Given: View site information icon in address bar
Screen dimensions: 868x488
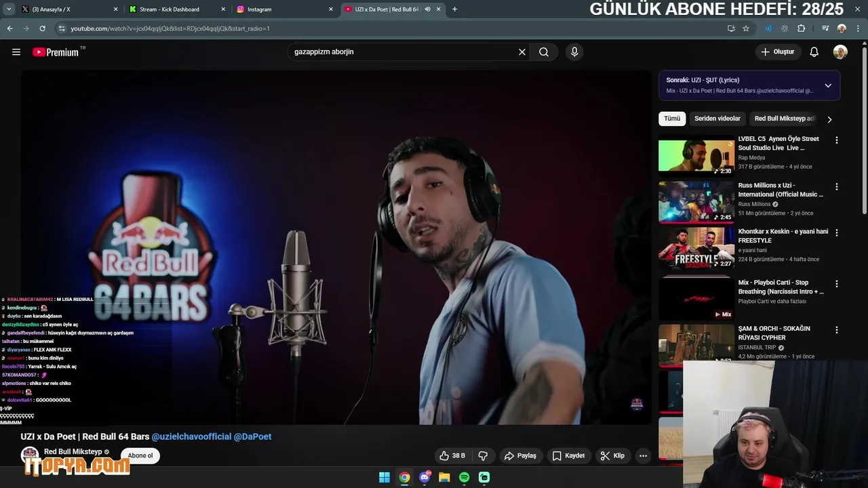Looking at the screenshot, I should point(62,28).
